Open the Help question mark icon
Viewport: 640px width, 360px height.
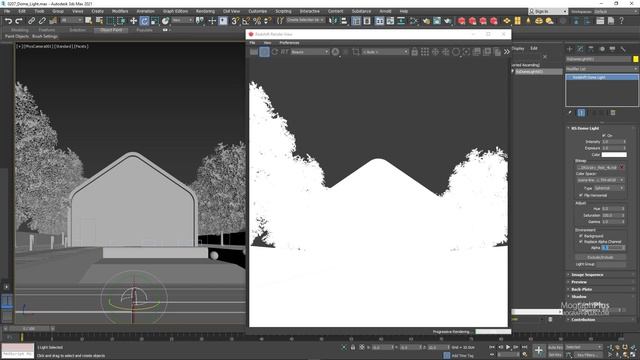[622, 20]
